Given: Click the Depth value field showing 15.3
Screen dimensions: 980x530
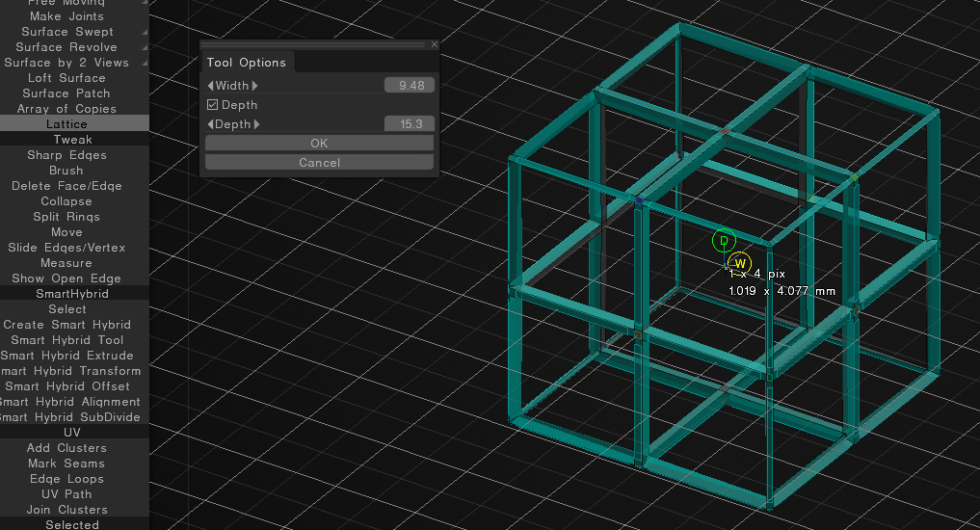Looking at the screenshot, I should coord(410,124).
